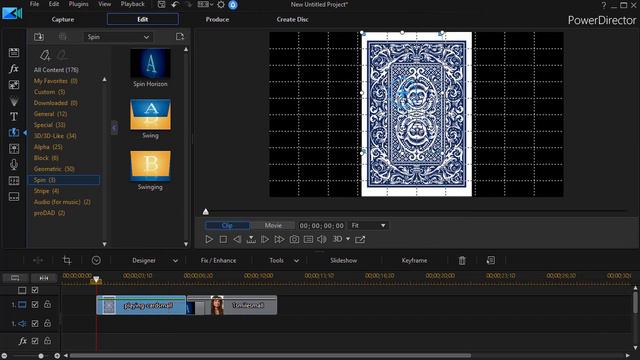Screen dimensions: 640x360
Task: Open the Subtitle Room icon
Action: [14, 197]
